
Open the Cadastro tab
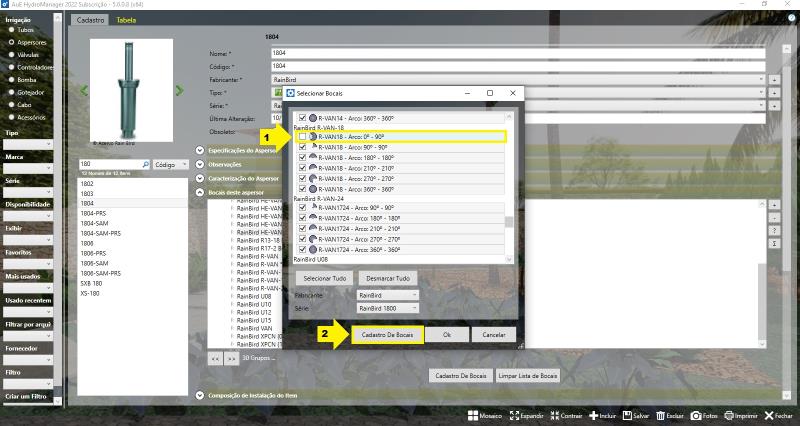coord(90,20)
